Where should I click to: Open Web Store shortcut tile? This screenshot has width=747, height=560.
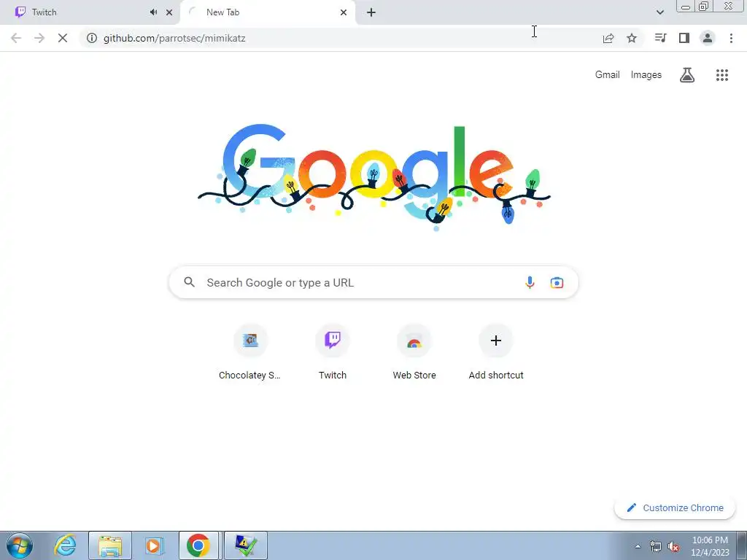pos(414,353)
